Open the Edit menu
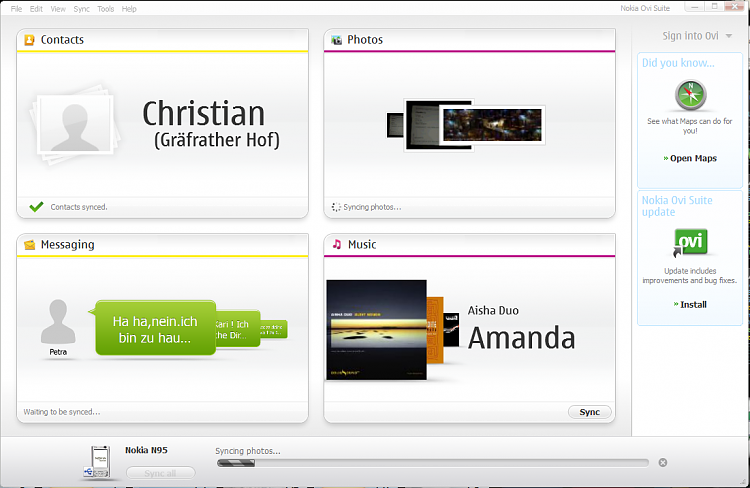The width and height of the screenshot is (750, 488). [x=36, y=9]
